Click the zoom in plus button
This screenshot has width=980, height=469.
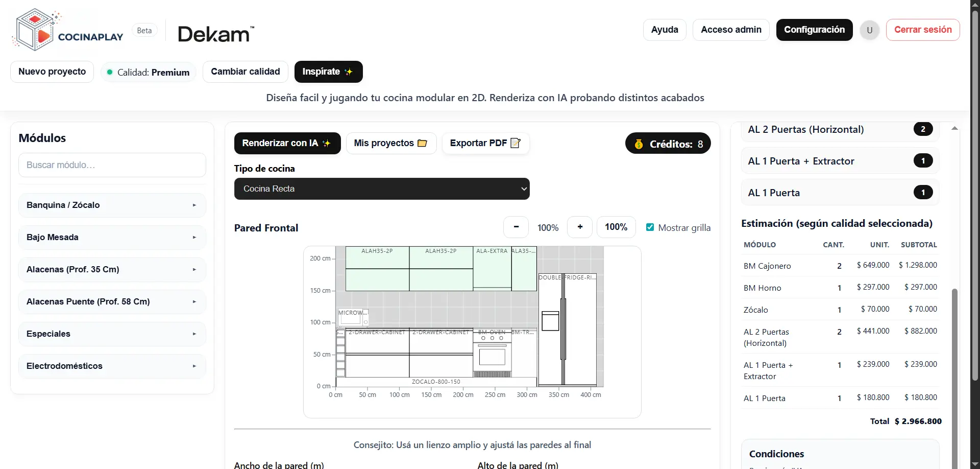coord(580,227)
